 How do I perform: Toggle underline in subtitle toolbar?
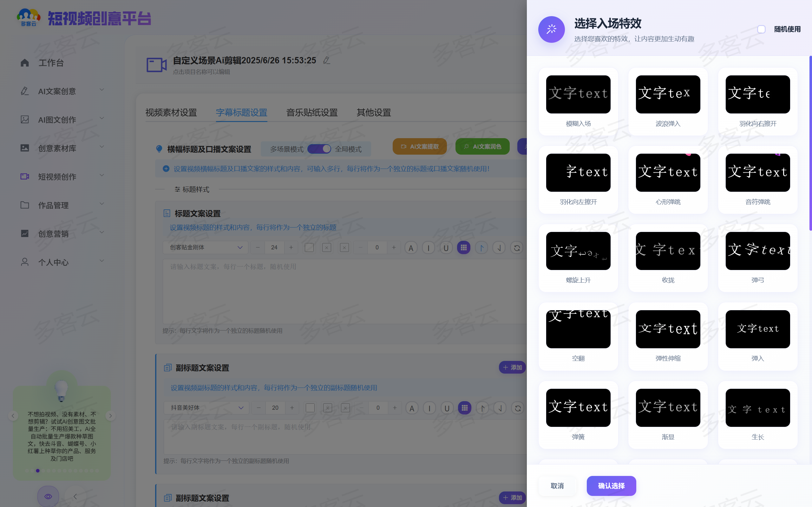(447, 408)
